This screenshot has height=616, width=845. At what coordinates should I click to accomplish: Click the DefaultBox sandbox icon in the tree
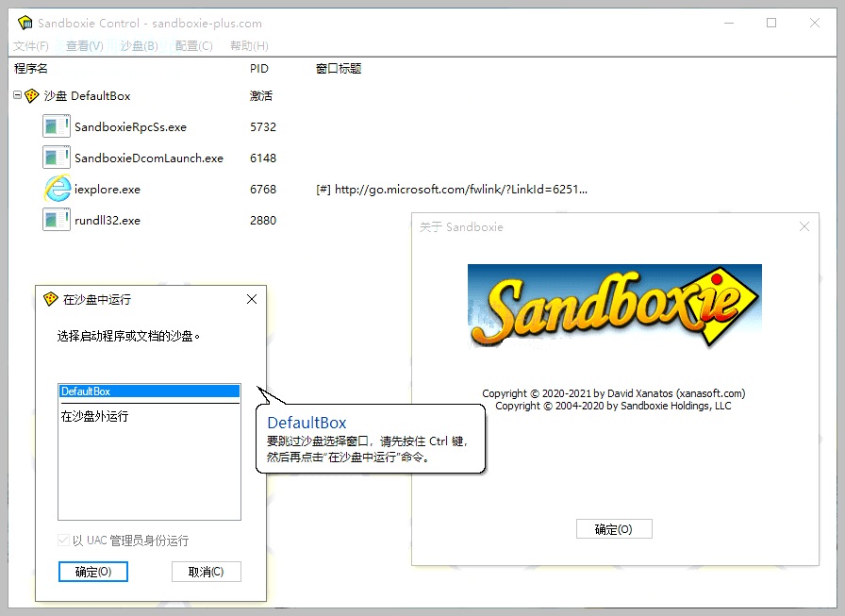[x=32, y=96]
